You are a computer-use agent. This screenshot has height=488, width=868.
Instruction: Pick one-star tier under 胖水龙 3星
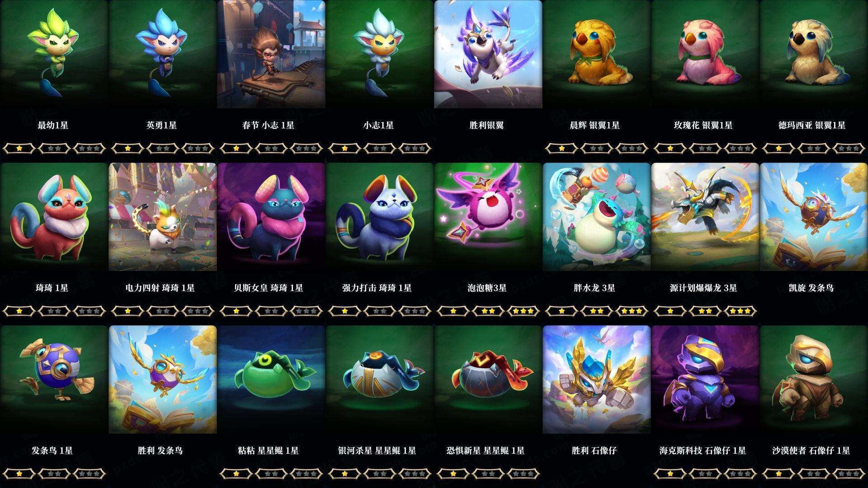pos(561,311)
